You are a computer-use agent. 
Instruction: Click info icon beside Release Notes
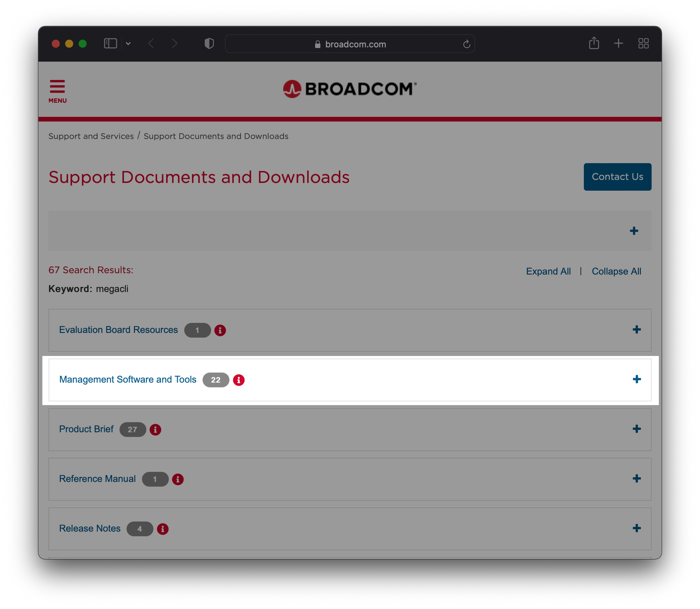pos(163,529)
